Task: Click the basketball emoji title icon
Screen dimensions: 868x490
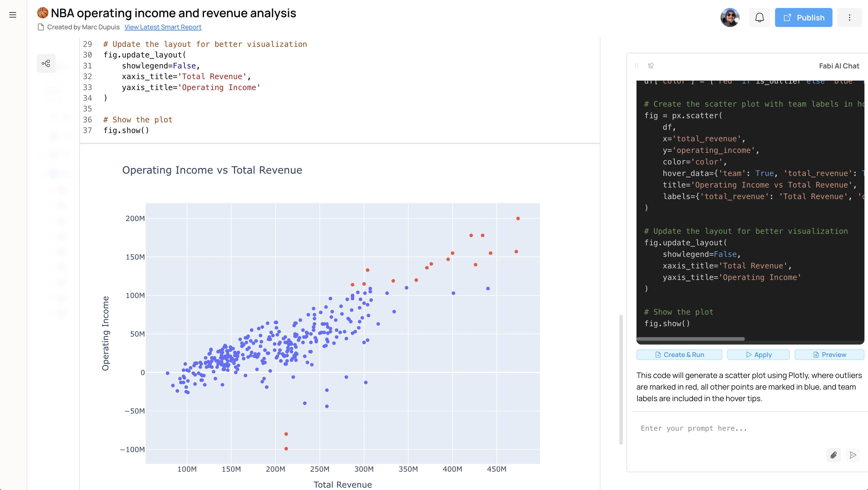Action: [42, 13]
